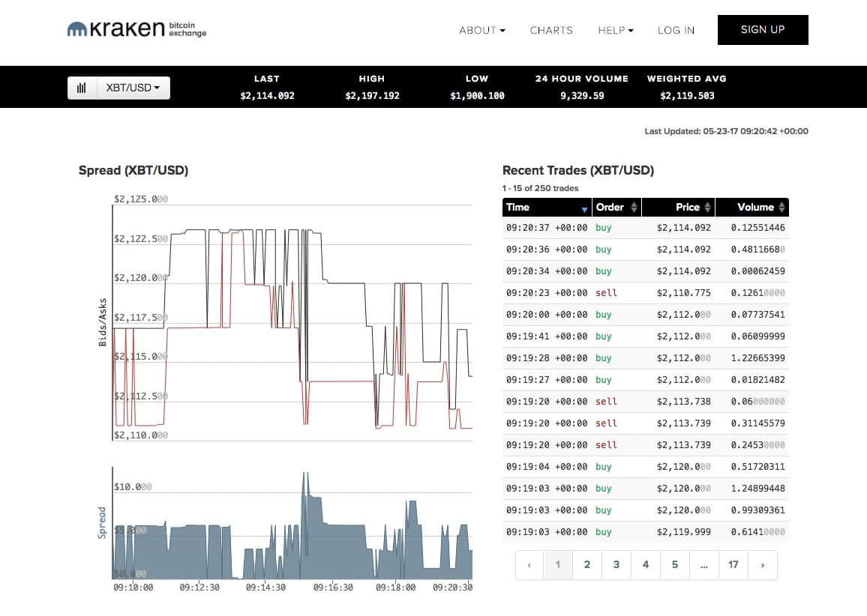Go to last trades page 17
This screenshot has width=867, height=616.
[x=733, y=565]
